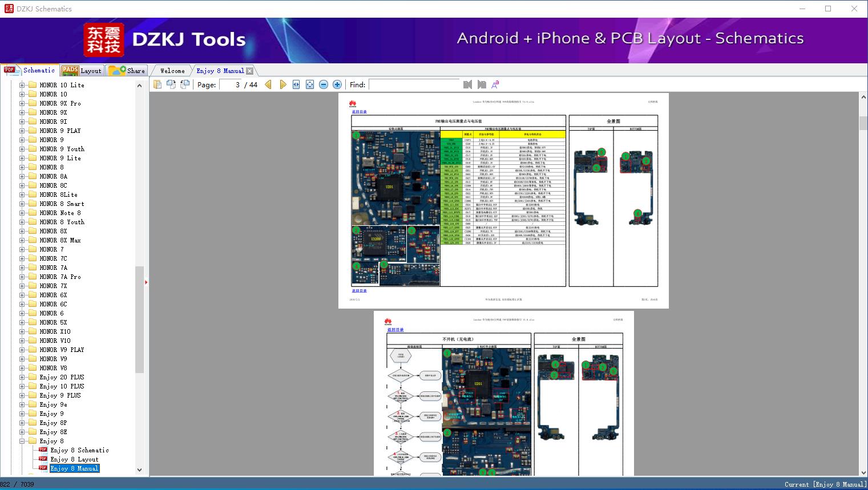This screenshot has height=490, width=868.
Task: Click the HONOR Note 8 folder icon
Action: [x=33, y=213]
